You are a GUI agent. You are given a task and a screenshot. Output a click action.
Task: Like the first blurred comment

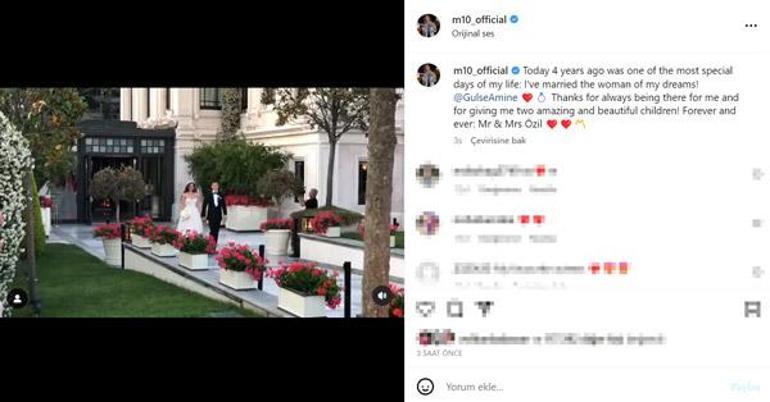coord(758,174)
